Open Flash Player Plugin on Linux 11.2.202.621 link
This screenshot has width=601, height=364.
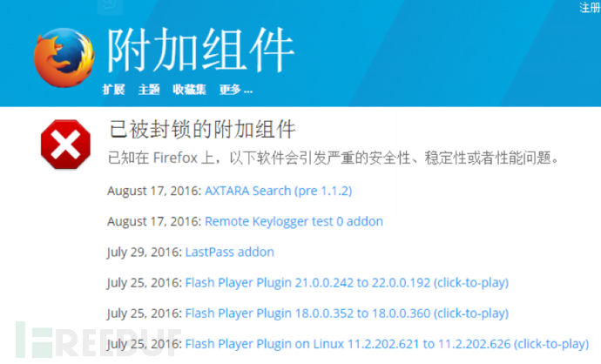(387, 344)
